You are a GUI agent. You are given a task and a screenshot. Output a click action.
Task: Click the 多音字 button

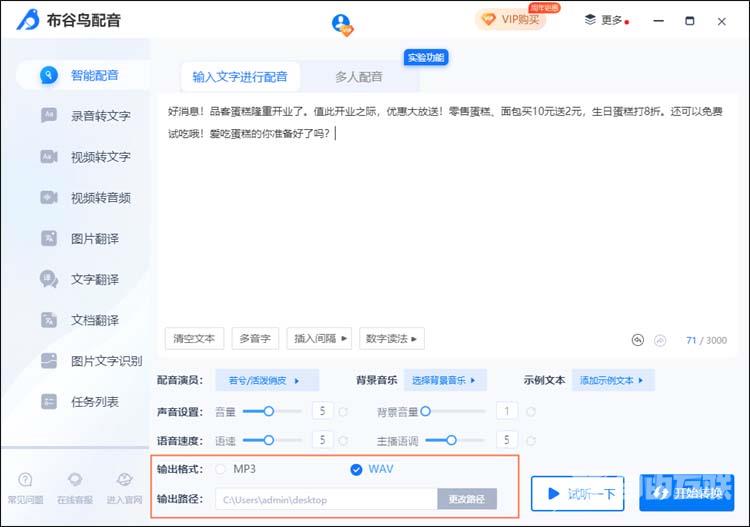click(x=255, y=339)
